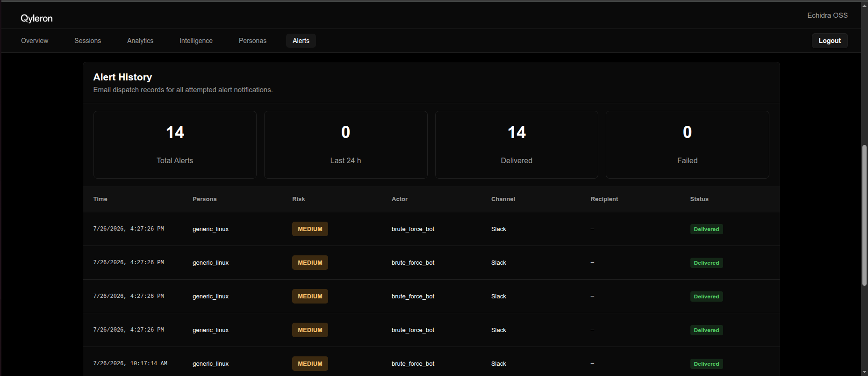Click the Alert History heading
The width and height of the screenshot is (868, 376).
click(122, 77)
